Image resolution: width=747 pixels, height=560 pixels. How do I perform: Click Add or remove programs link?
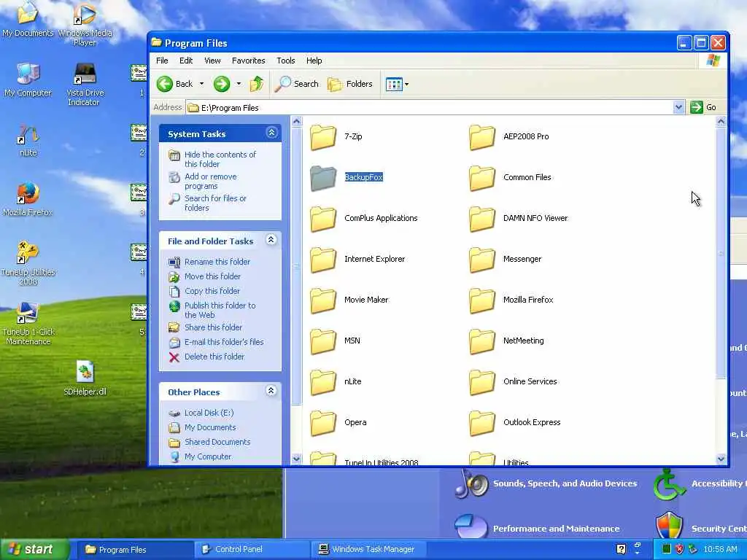point(210,181)
